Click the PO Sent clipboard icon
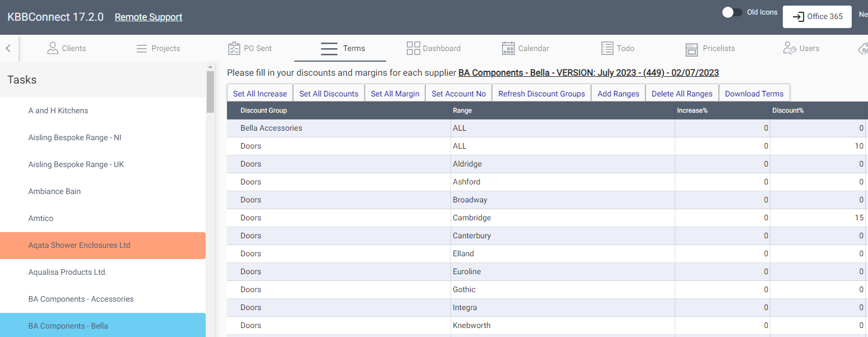 tap(234, 48)
